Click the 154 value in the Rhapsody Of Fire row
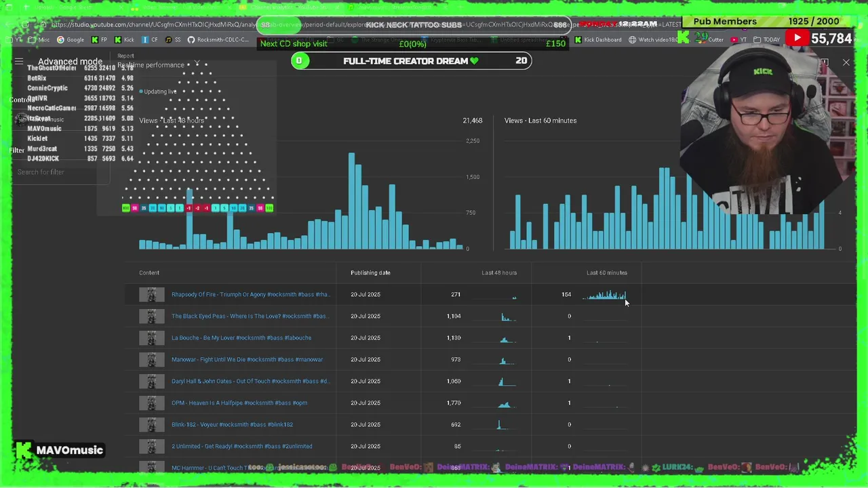 click(x=566, y=294)
